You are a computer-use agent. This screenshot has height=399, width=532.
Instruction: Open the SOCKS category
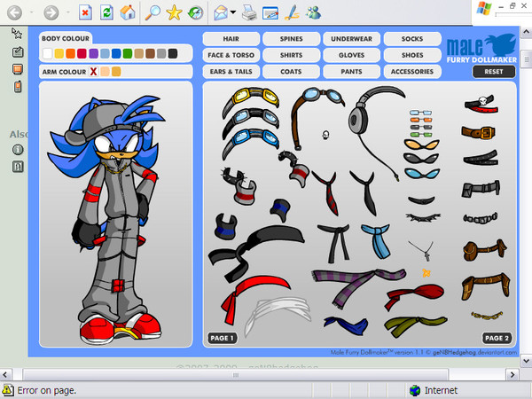click(x=412, y=39)
